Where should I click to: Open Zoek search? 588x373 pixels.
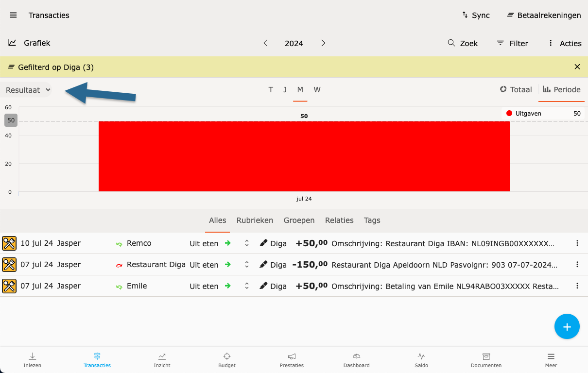(x=463, y=43)
